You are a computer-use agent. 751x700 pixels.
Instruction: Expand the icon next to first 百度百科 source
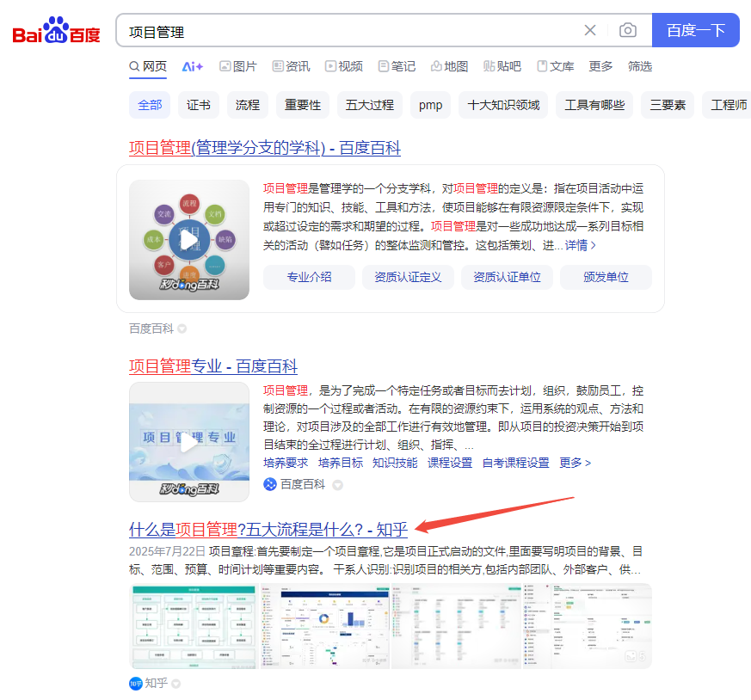click(x=182, y=329)
